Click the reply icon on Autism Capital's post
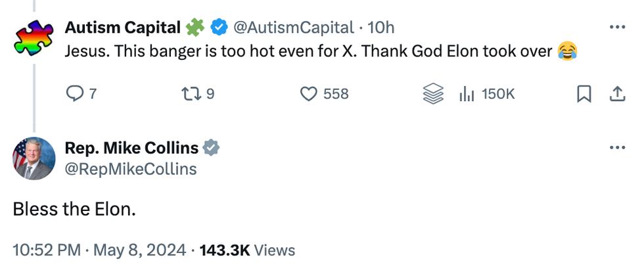Image resolution: width=644 pixels, height=274 pixels. (76, 94)
